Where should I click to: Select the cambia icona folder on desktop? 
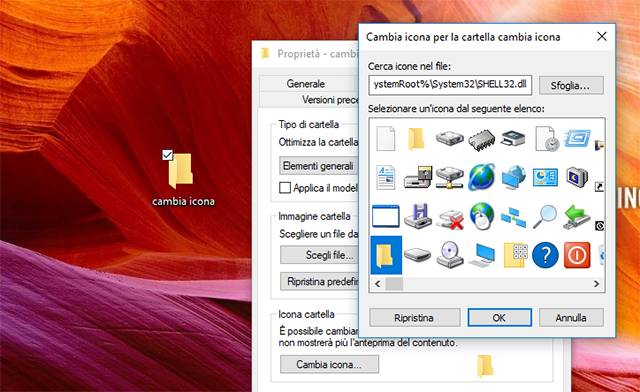click(183, 179)
